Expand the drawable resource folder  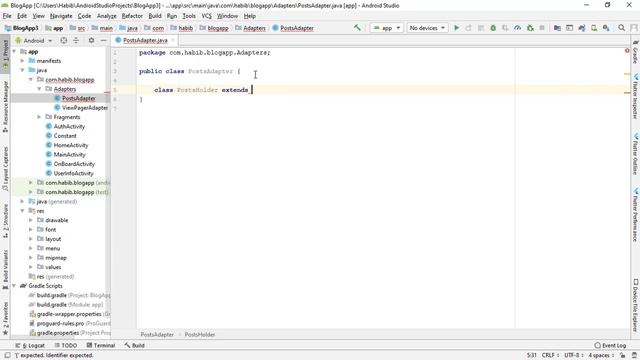pyautogui.click(x=31, y=220)
